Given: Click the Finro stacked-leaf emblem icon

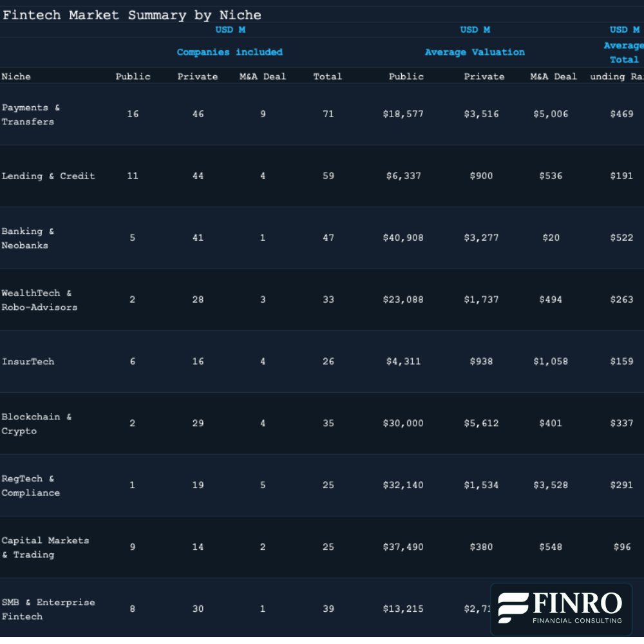Looking at the screenshot, I should coord(512,607).
